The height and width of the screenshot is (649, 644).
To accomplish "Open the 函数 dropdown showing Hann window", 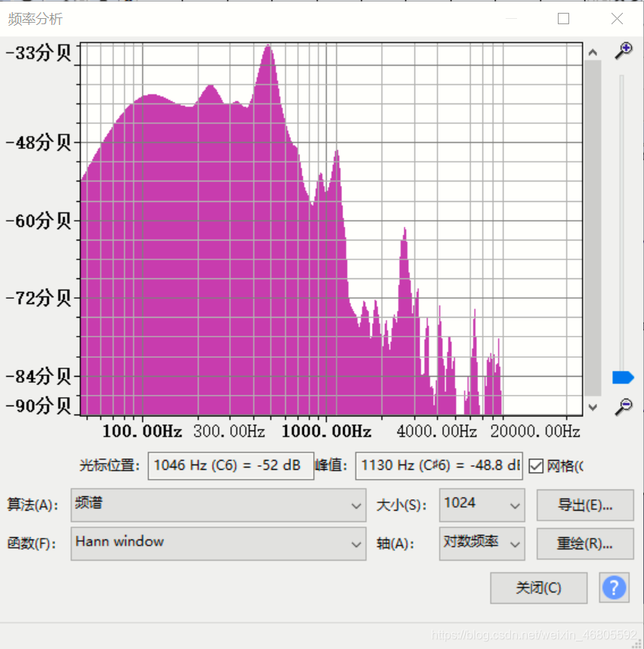I will point(218,543).
